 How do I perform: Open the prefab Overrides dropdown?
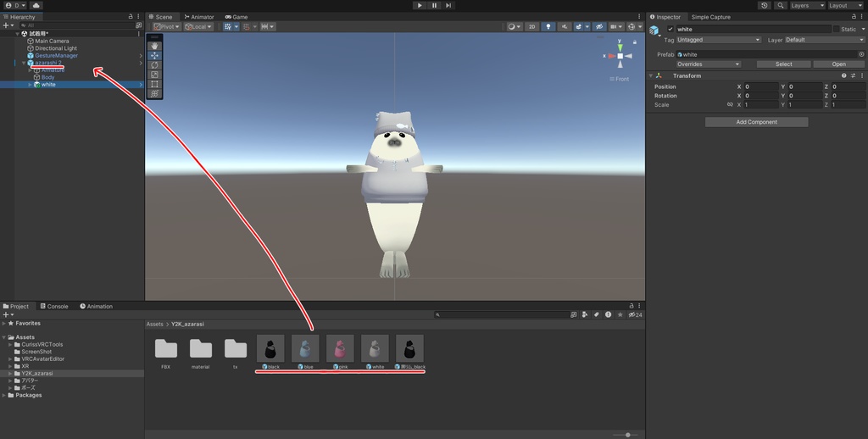click(x=708, y=64)
